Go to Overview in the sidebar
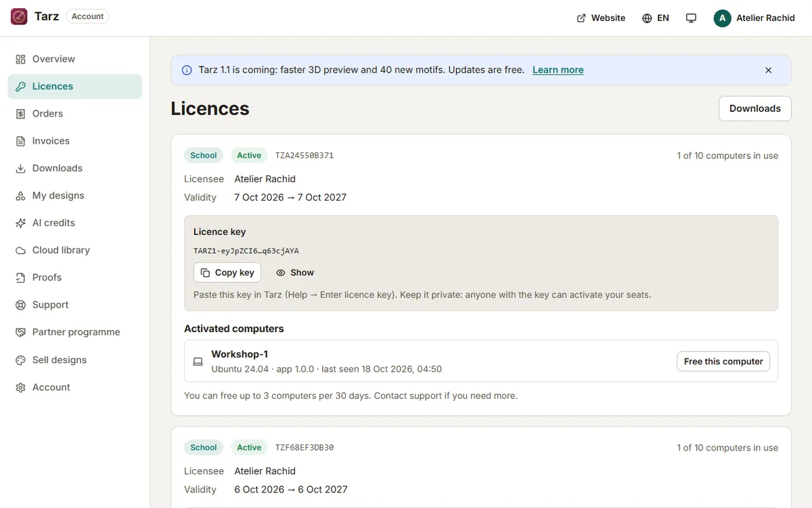Image resolution: width=812 pixels, height=508 pixels. 75,59
